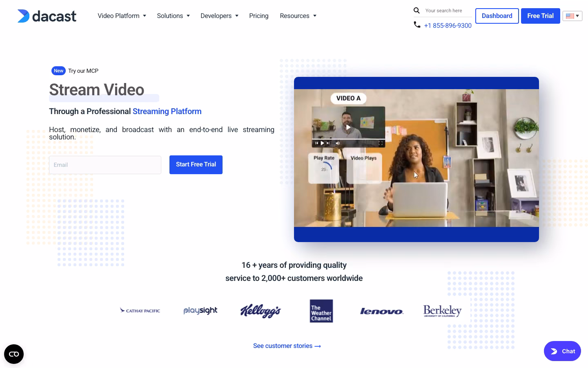Click the Streaming Platform link text
588x368 pixels.
(x=167, y=111)
